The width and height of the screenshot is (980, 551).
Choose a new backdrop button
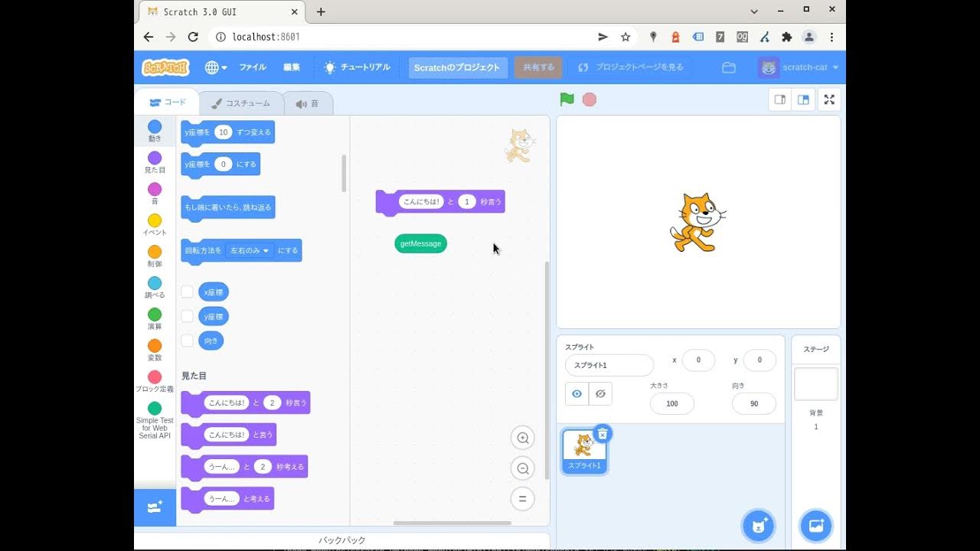[x=816, y=526]
